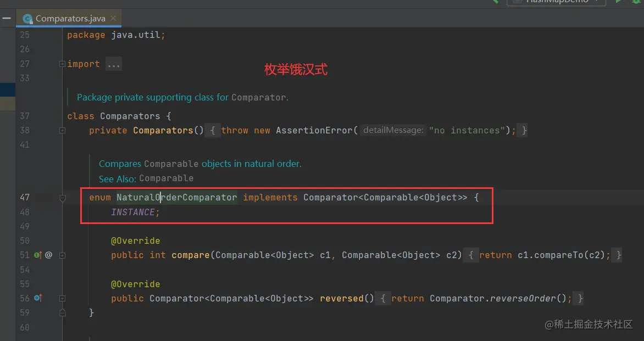Click the 'detailMessage:' parameter hint

[x=393, y=131]
